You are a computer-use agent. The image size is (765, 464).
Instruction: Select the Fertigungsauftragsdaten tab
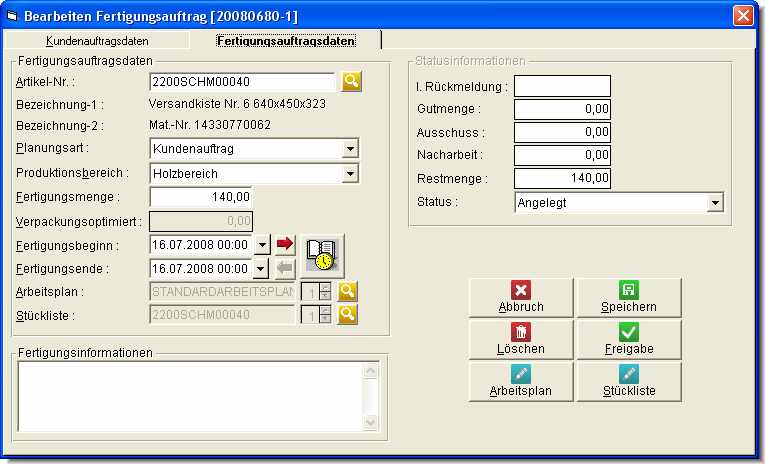point(286,41)
